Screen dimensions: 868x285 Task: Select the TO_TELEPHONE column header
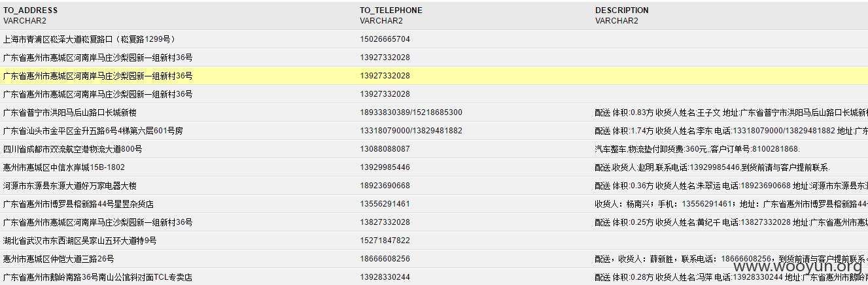click(x=391, y=10)
